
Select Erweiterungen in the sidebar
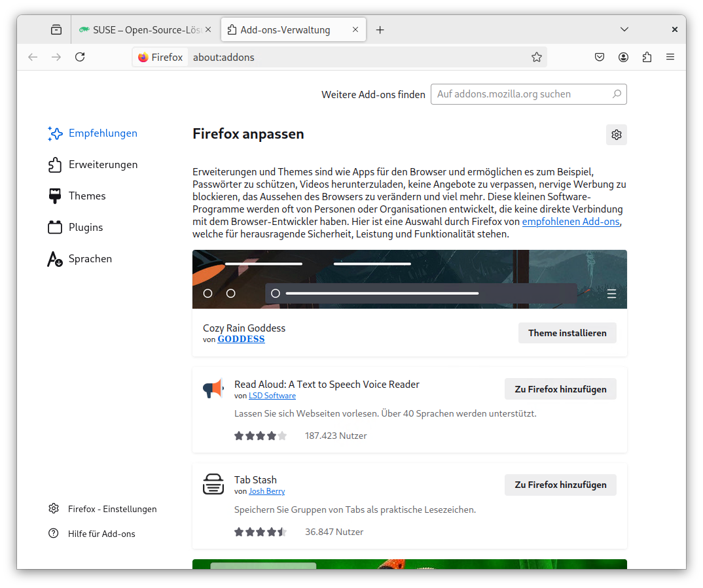[103, 165]
